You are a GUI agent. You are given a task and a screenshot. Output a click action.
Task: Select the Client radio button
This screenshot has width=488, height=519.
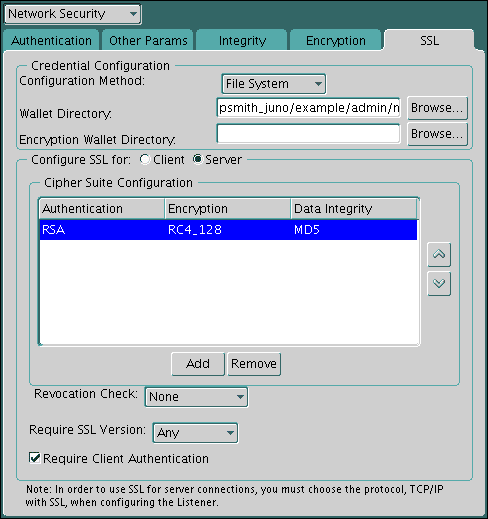coord(145,160)
